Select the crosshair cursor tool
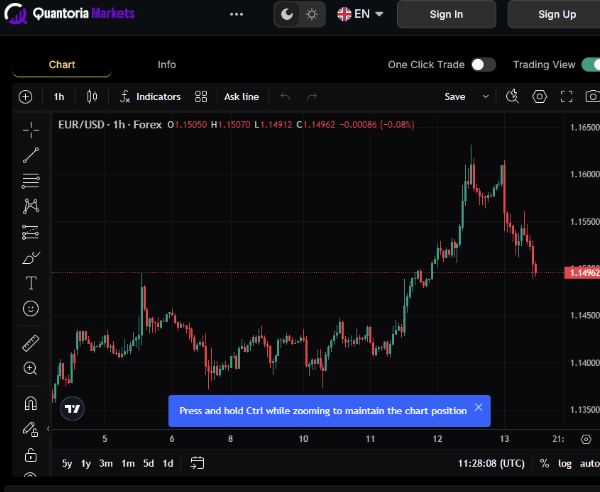 click(31, 130)
